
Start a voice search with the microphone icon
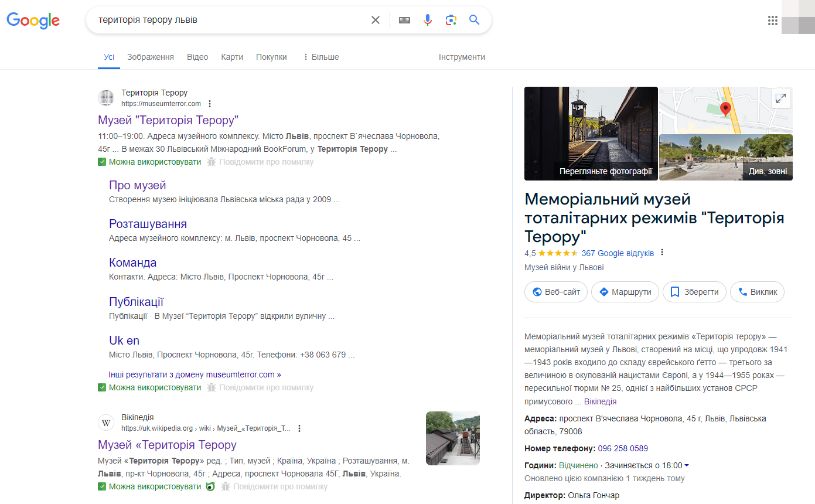point(427,19)
